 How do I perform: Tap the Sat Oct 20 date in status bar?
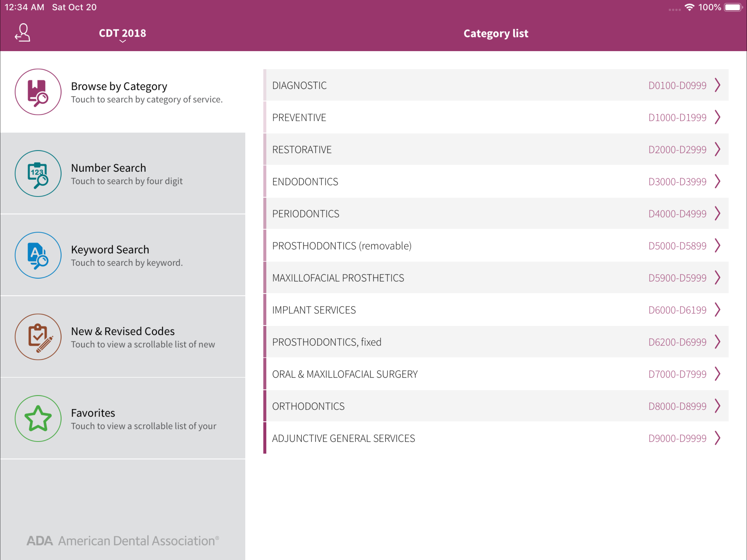tap(74, 7)
